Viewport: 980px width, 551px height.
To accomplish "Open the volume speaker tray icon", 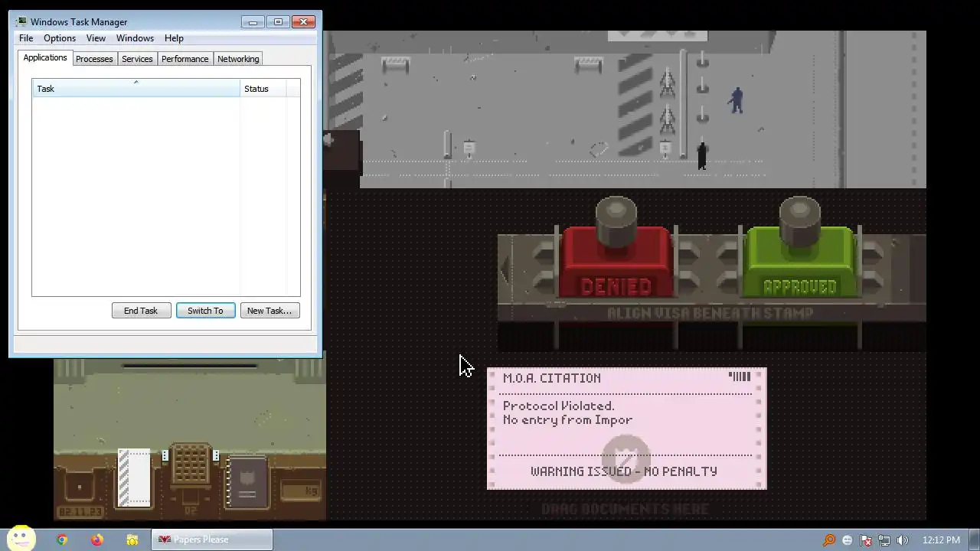I will coord(903,540).
